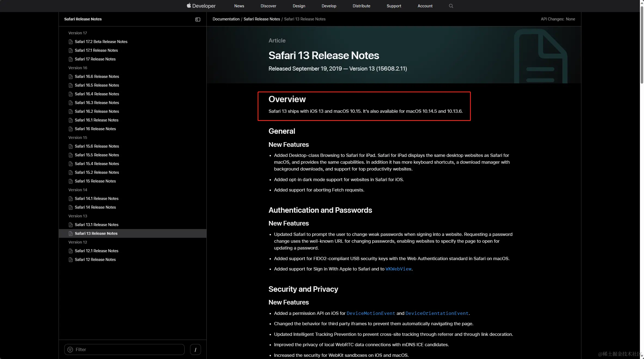
Task: Click document icon beside Safari 15.6 Release Notes
Action: click(71, 146)
